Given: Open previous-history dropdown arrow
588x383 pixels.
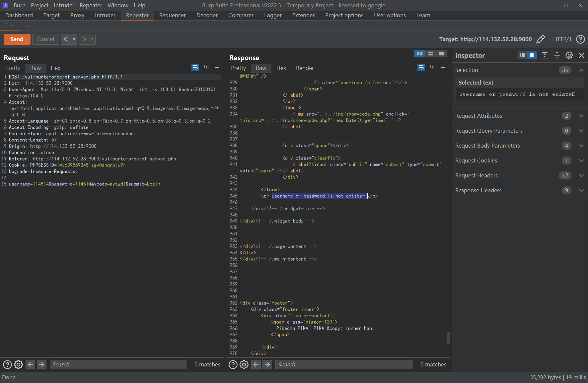Looking at the screenshot, I should tap(74, 39).
